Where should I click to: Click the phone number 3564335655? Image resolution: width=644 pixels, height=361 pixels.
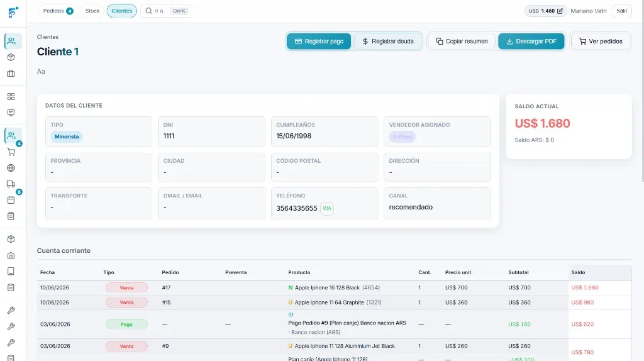click(x=297, y=208)
